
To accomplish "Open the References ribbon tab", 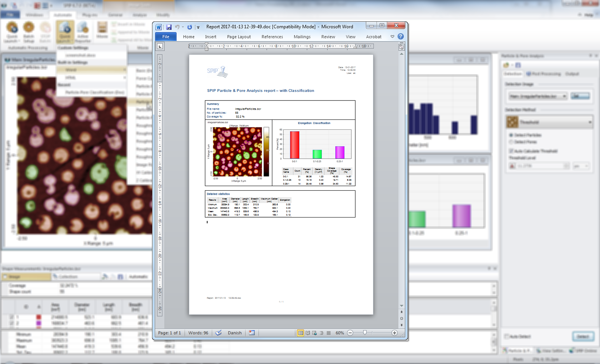I will 272,37.
